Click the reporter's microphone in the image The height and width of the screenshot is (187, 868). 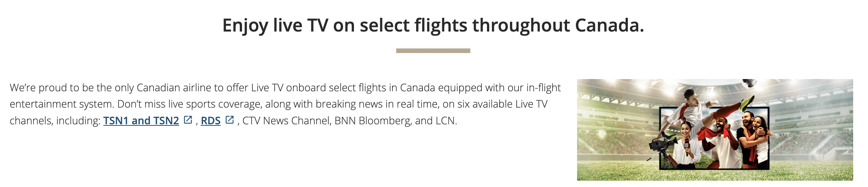click(686, 145)
